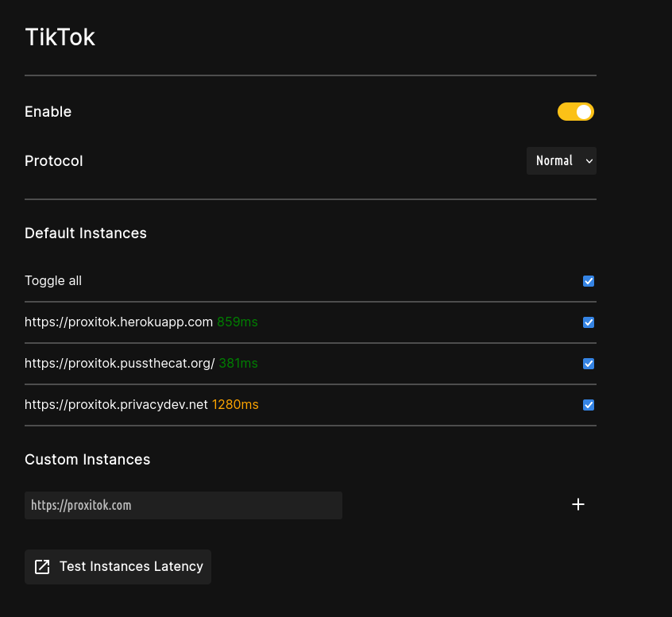This screenshot has height=617, width=672.
Task: Click the TikTok page heading
Action: (60, 37)
